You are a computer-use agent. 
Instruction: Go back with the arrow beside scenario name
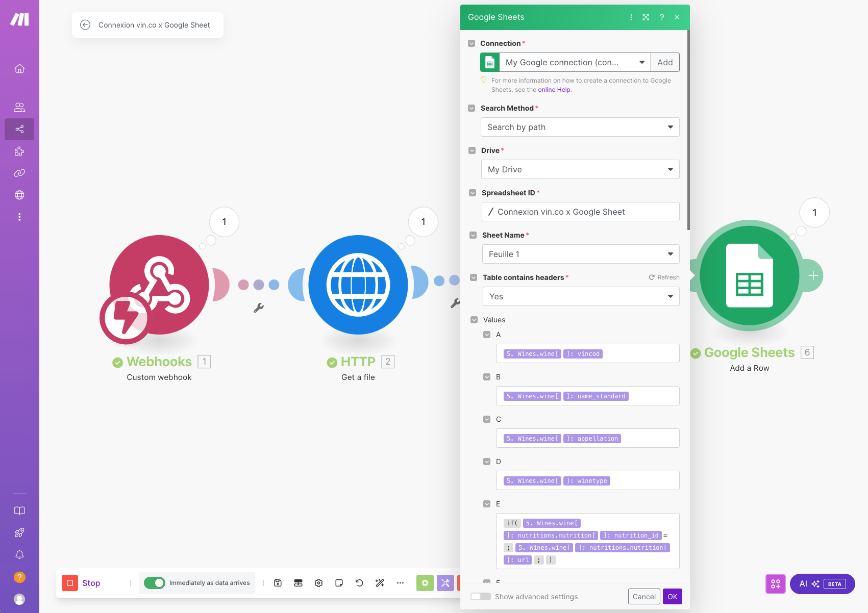[85, 25]
